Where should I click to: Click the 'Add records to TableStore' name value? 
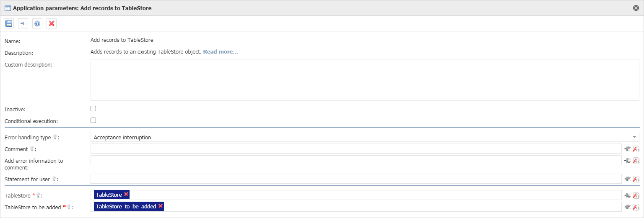[x=122, y=40]
